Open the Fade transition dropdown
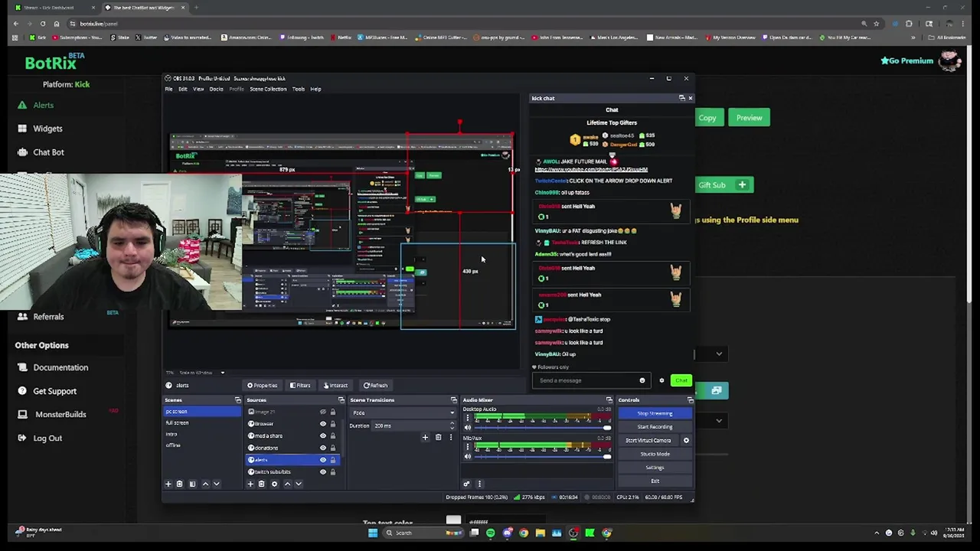Image resolution: width=980 pixels, height=551 pixels. pyautogui.click(x=402, y=413)
